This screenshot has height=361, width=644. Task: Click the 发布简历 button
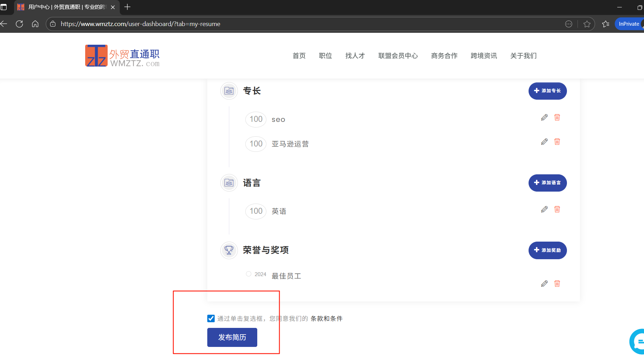[232, 337]
